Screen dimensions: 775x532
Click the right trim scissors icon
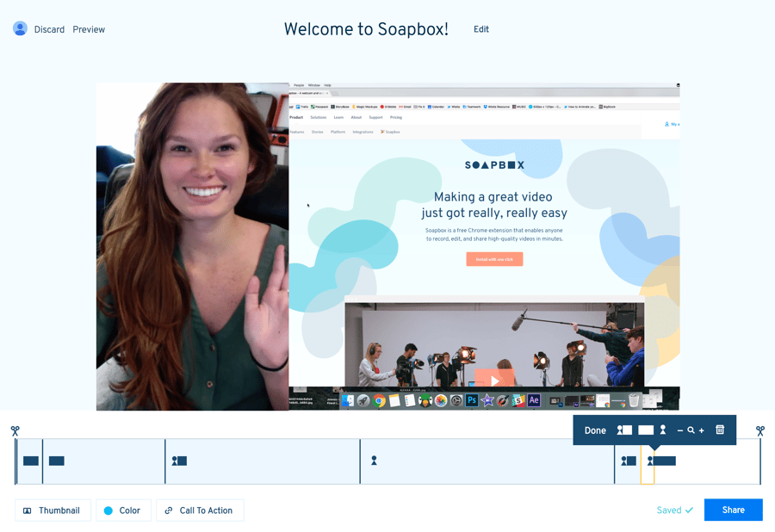(760, 430)
